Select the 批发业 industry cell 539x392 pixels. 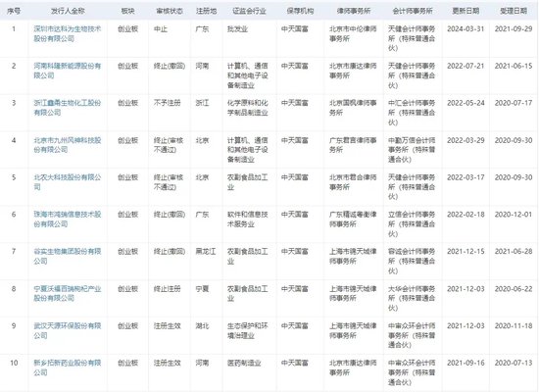(237, 28)
